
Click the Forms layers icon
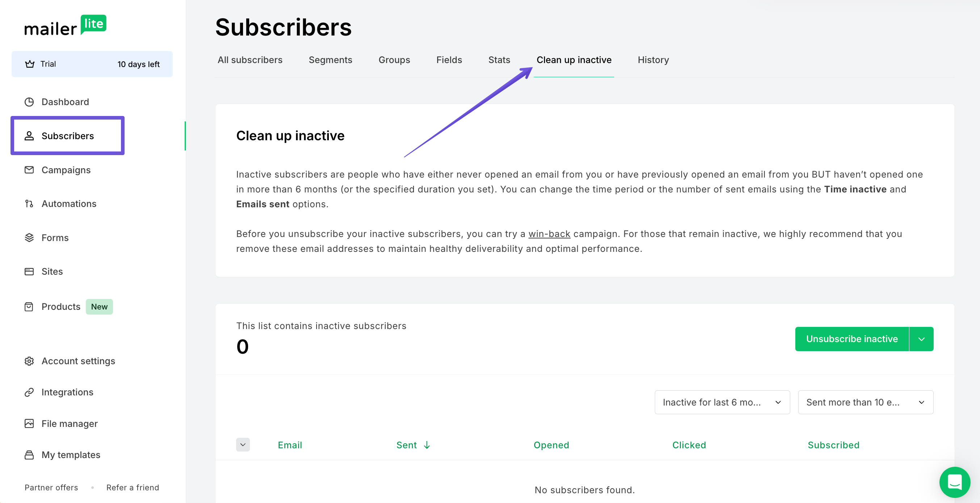click(29, 238)
